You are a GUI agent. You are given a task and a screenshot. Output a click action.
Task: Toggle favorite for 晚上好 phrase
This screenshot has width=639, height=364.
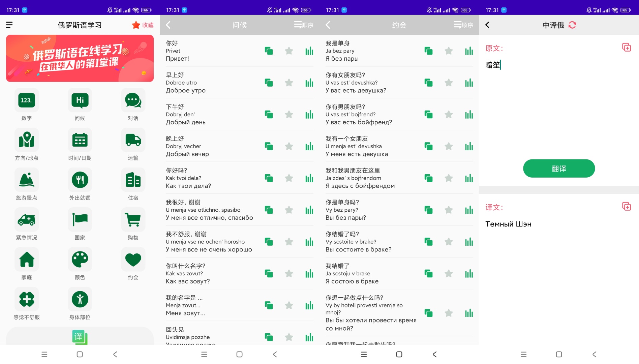point(289,146)
